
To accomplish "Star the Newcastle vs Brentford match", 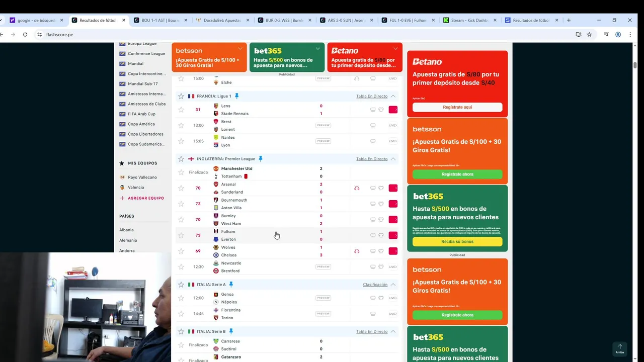I will [x=181, y=267].
